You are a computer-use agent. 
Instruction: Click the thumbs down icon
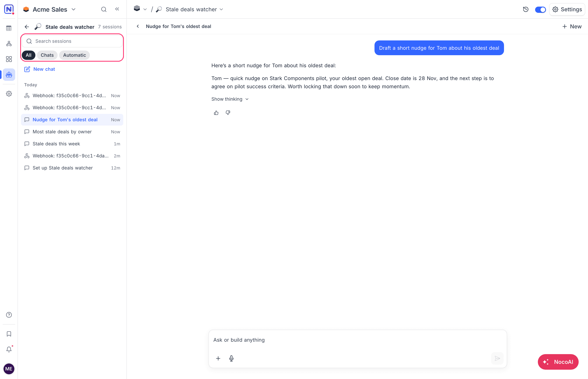tap(228, 113)
